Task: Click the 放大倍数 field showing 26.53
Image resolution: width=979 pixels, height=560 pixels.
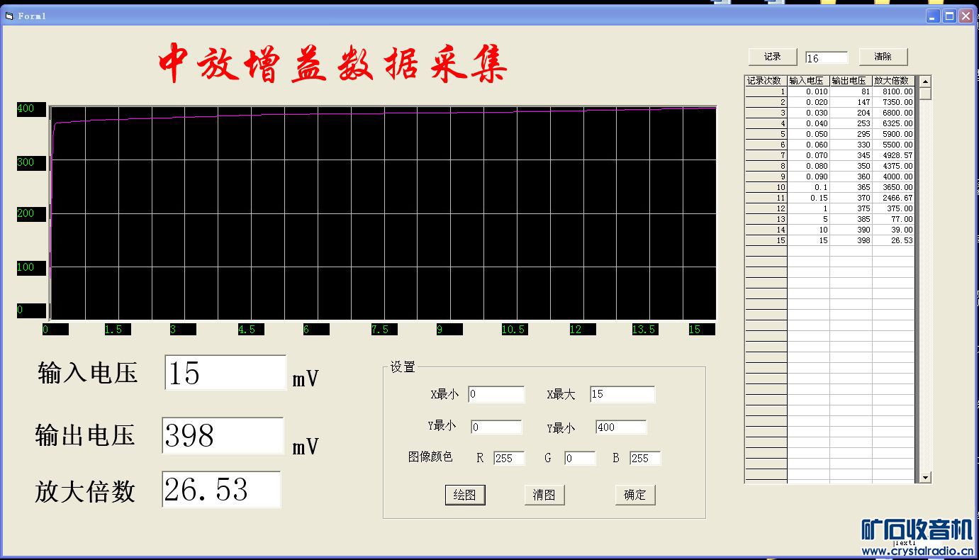Action: click(221, 490)
